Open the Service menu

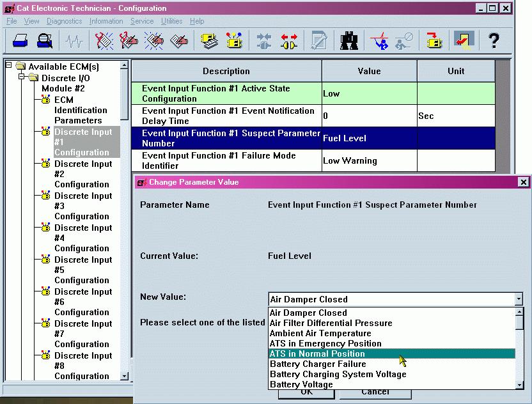click(142, 21)
